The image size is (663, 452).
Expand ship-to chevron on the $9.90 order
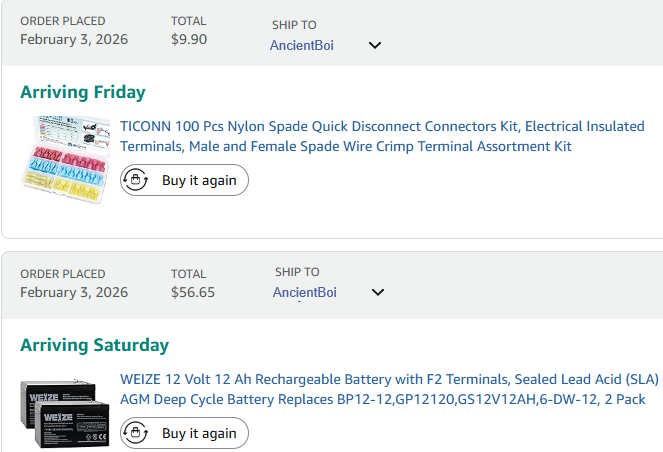375,45
